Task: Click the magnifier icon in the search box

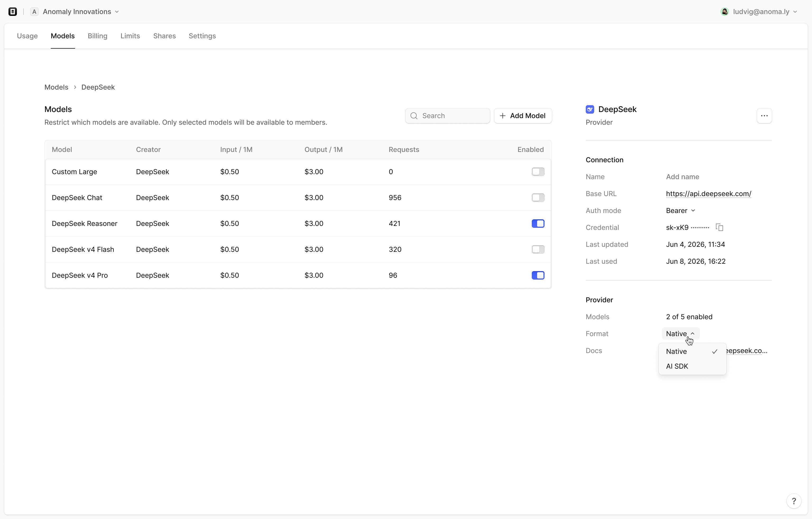Action: pos(414,116)
